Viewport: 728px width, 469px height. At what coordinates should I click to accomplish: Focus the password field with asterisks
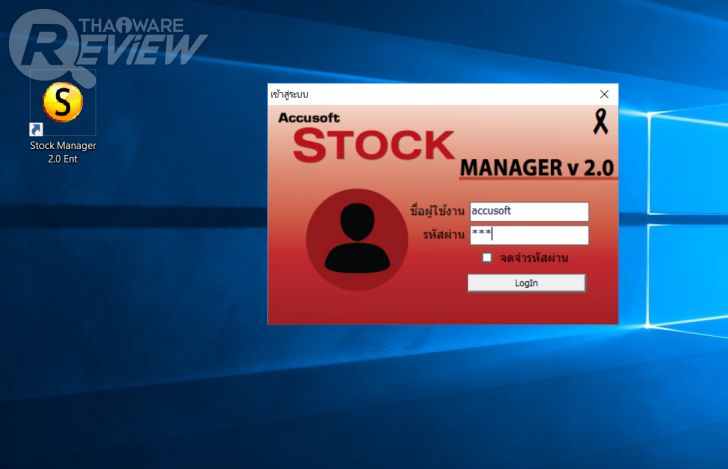[529, 235]
